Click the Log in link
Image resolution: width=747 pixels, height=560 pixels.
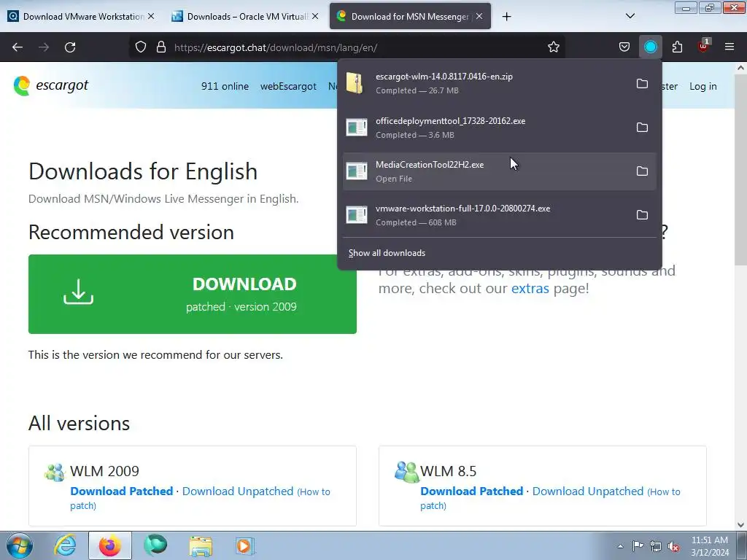tap(703, 86)
